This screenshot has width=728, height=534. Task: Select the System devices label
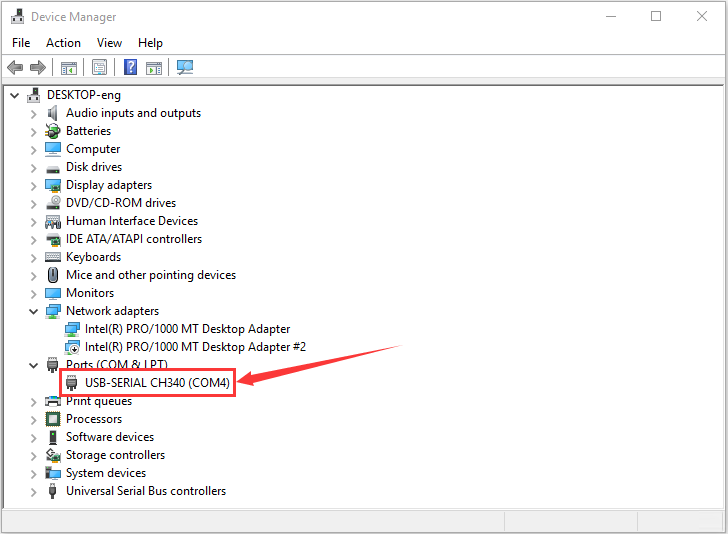[x=106, y=473]
